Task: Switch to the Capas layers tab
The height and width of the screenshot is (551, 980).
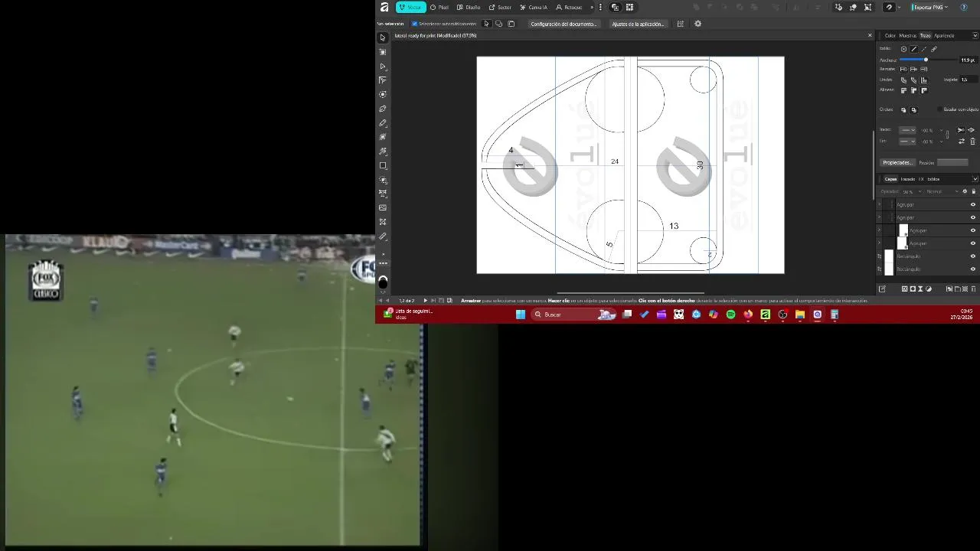Action: (890, 179)
